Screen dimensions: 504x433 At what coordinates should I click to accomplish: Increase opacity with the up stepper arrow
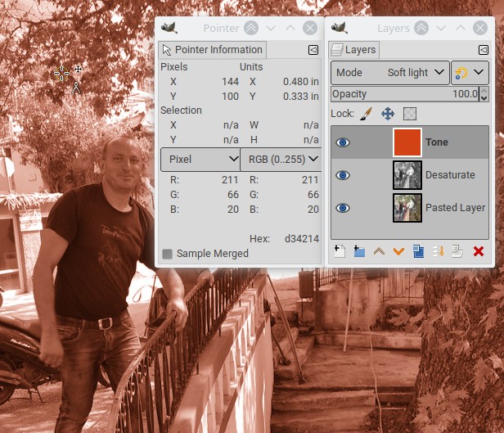pos(484,91)
